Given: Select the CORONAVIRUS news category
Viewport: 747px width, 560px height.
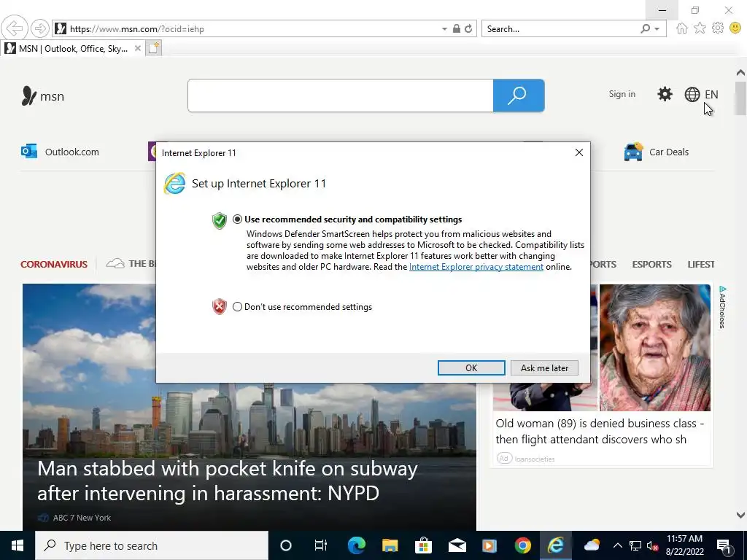Looking at the screenshot, I should point(54,264).
